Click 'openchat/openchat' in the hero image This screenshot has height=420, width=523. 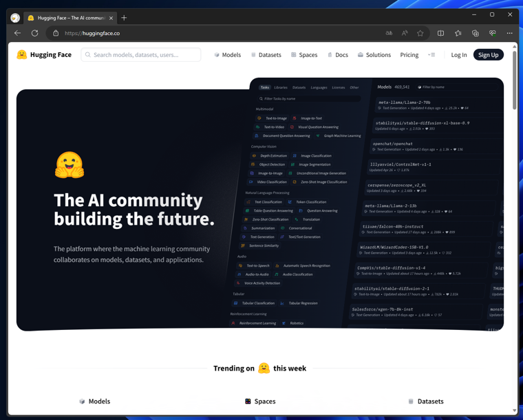(392, 144)
